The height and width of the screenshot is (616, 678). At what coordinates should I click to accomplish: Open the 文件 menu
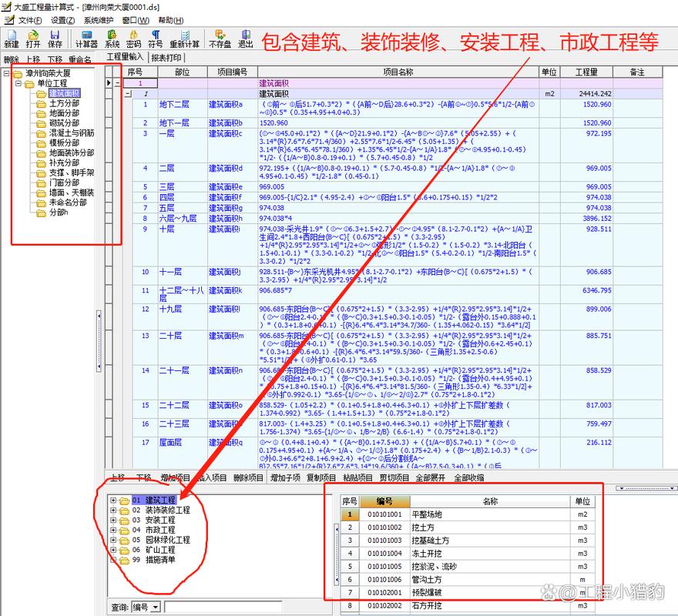coord(31,20)
